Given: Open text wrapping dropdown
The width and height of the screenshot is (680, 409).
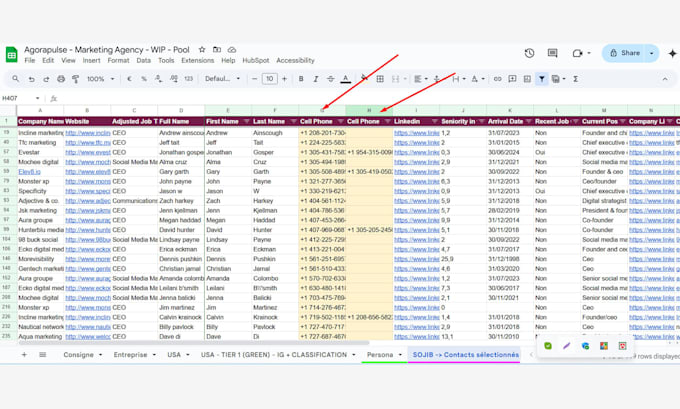Looking at the screenshot, I should 459,79.
